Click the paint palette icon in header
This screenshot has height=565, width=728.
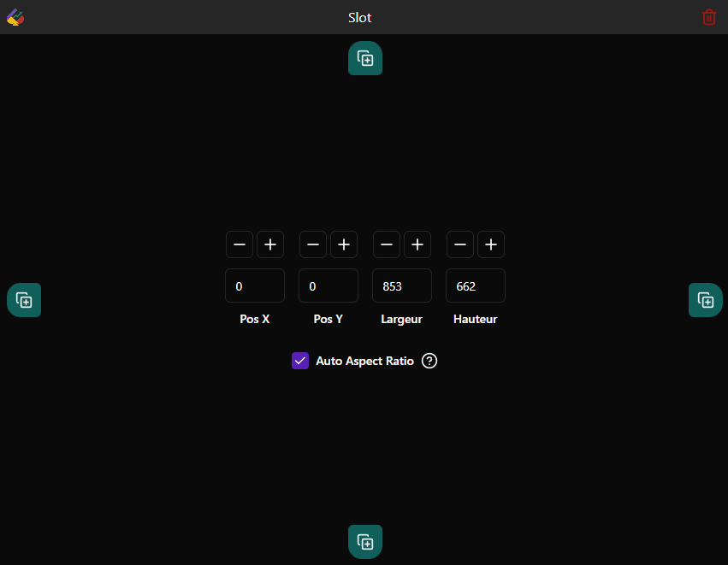pos(15,17)
